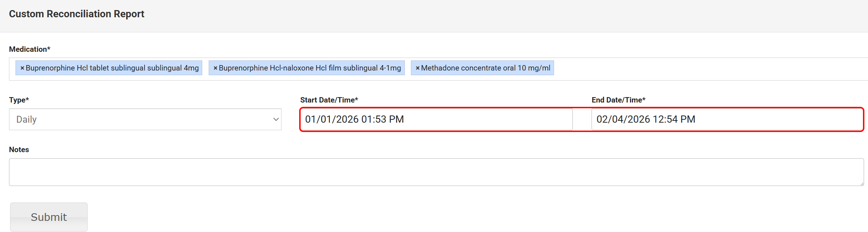Select the Methadone concentrate oral 10 mg/ml tag text
868x232 pixels.
[x=486, y=68]
